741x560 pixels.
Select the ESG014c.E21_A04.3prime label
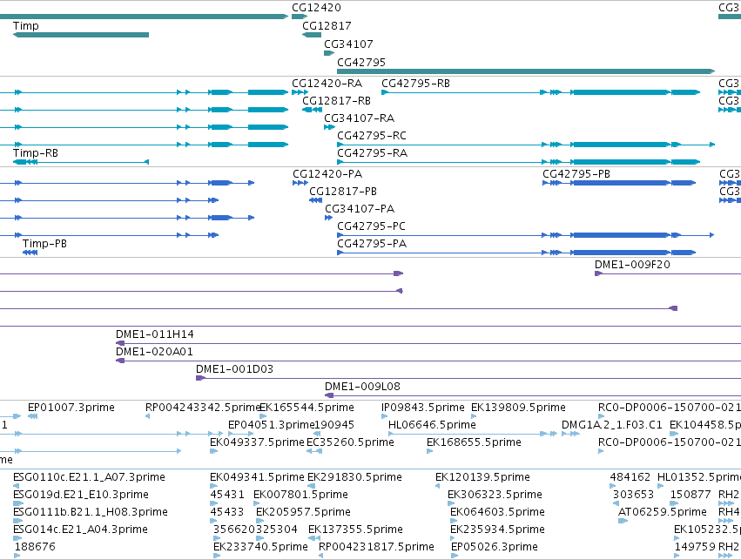[80, 530]
